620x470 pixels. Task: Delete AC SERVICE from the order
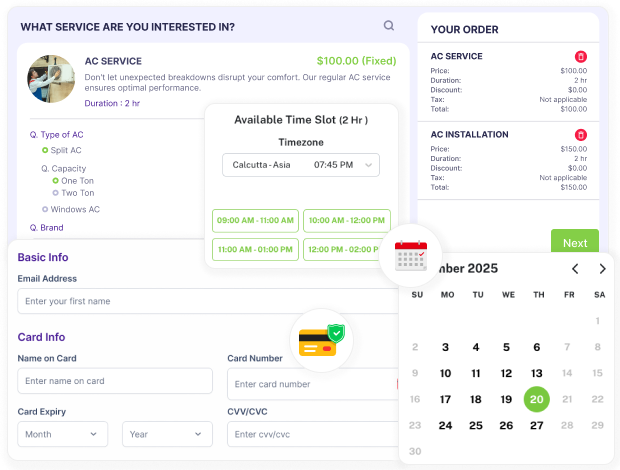click(580, 57)
